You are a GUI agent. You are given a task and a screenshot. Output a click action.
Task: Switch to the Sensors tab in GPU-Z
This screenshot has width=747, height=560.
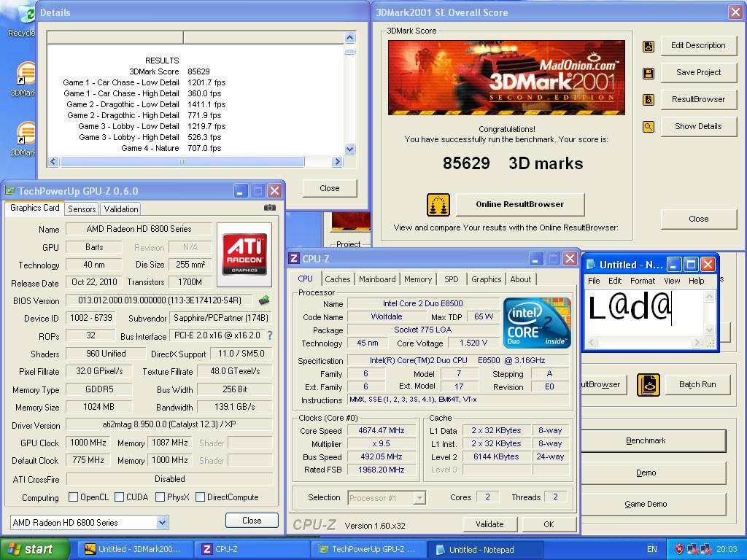coord(82,209)
